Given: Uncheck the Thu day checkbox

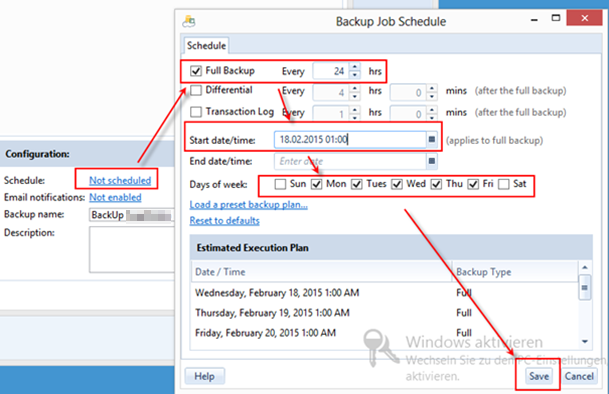Looking at the screenshot, I should click(x=436, y=184).
